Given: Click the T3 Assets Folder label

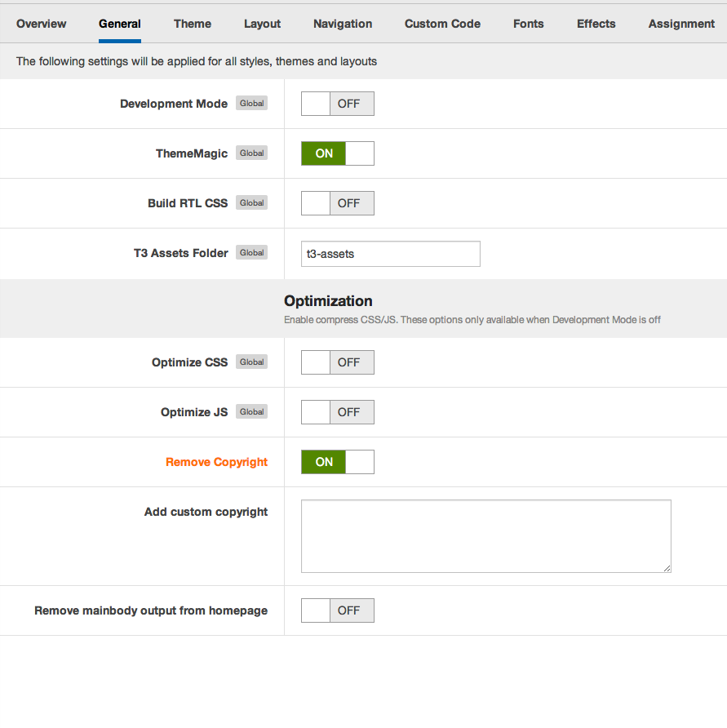Looking at the screenshot, I should (180, 252).
